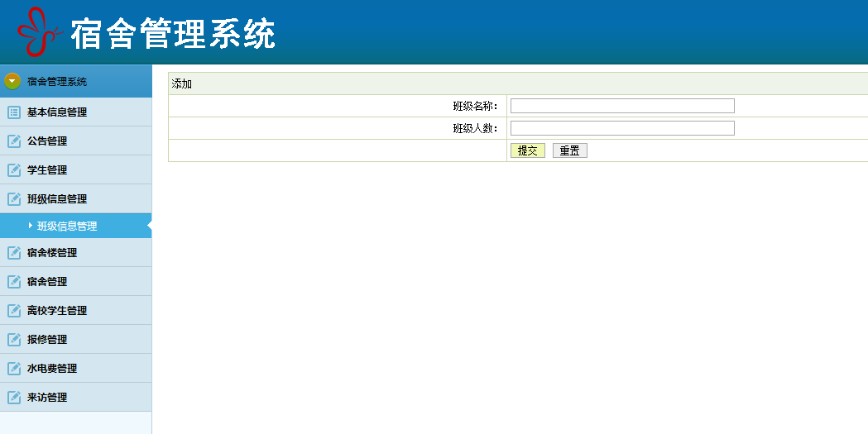Select the highlighted 班级信息管理 submenu item
The width and height of the screenshot is (868, 434).
click(76, 226)
